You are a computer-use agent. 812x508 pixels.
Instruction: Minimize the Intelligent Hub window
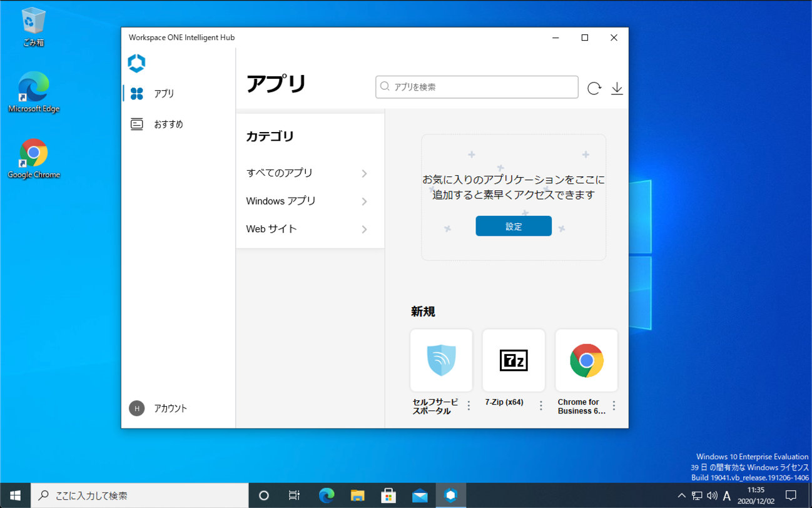[x=556, y=38]
